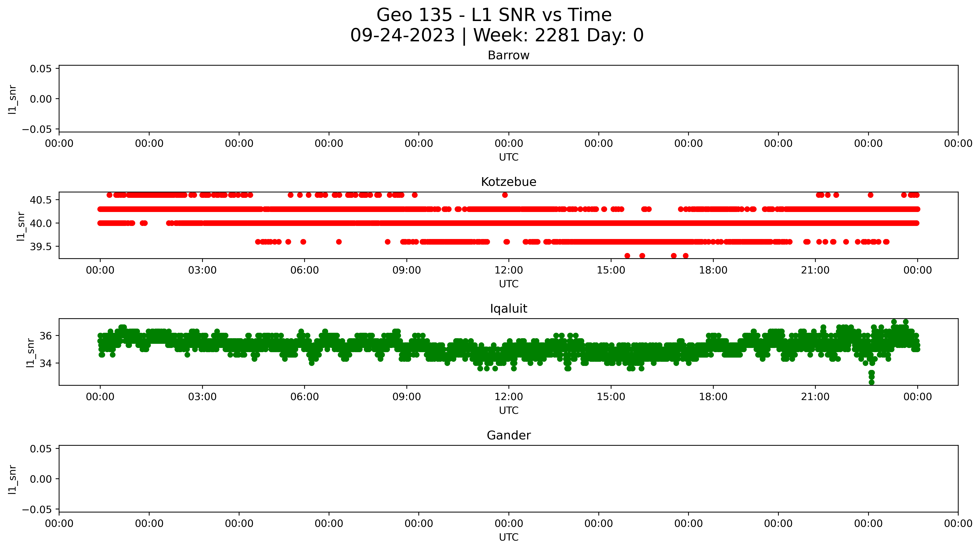Click the 'Geo 135 - L1 SNR vs Time' title
The width and height of the screenshot is (980, 550).
click(494, 15)
